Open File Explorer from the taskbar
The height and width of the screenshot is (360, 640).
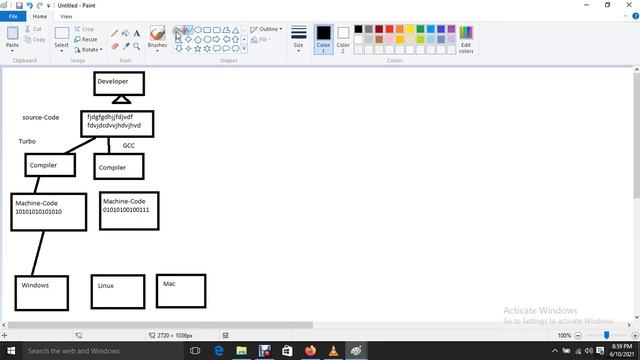point(241,351)
